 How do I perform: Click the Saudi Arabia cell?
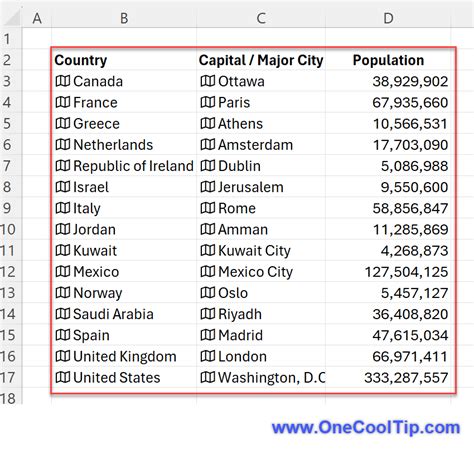pos(124,314)
